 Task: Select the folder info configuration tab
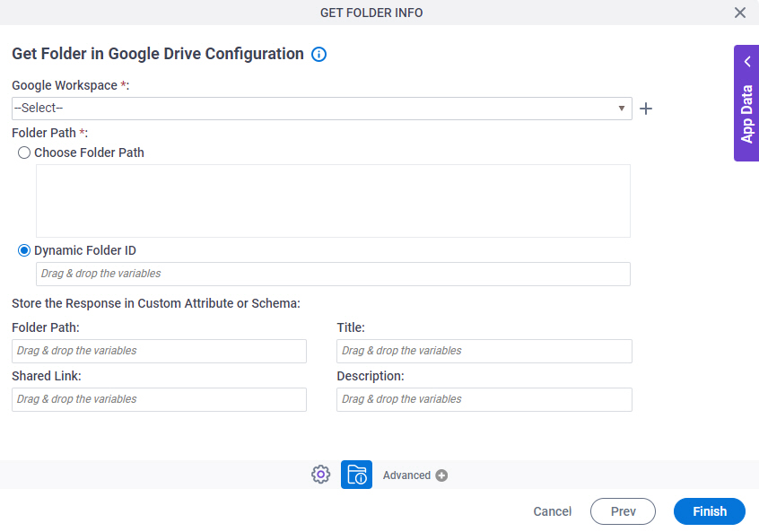356,475
